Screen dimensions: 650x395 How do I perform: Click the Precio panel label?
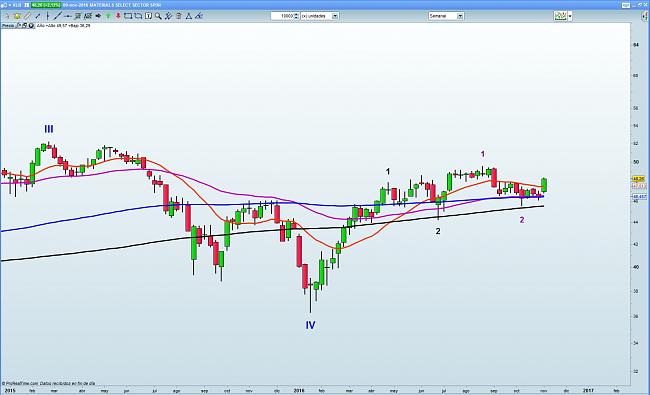tap(8, 26)
